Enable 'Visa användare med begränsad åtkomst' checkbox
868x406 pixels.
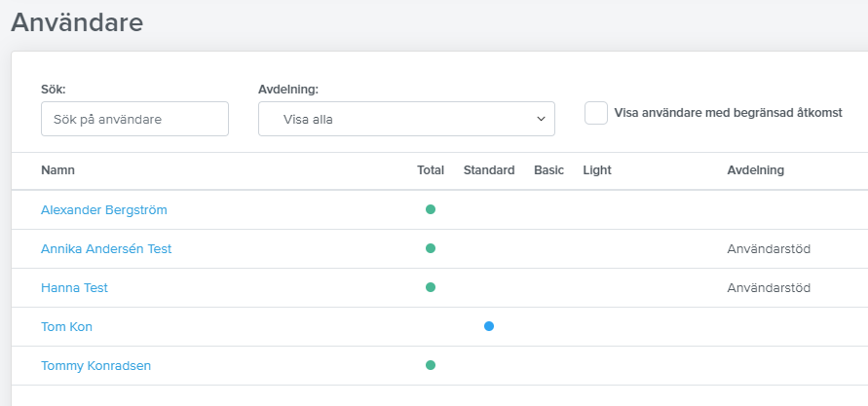[596, 113]
